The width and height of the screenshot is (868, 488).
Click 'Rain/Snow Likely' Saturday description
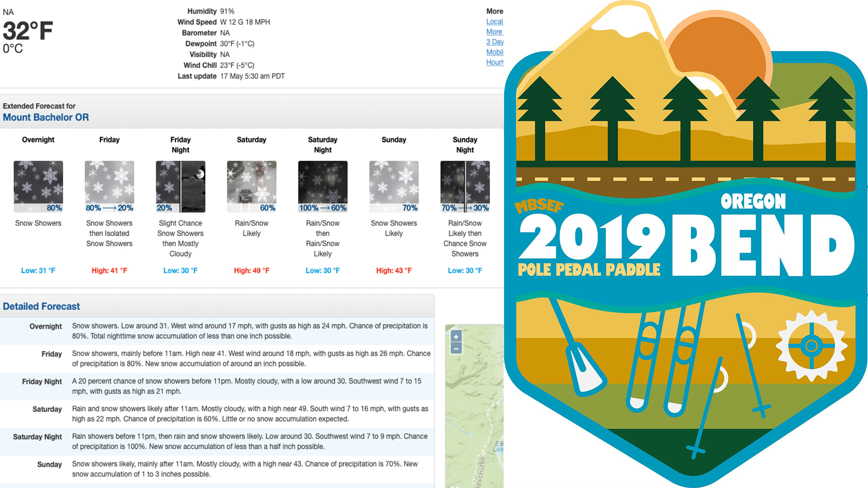pos(251,228)
